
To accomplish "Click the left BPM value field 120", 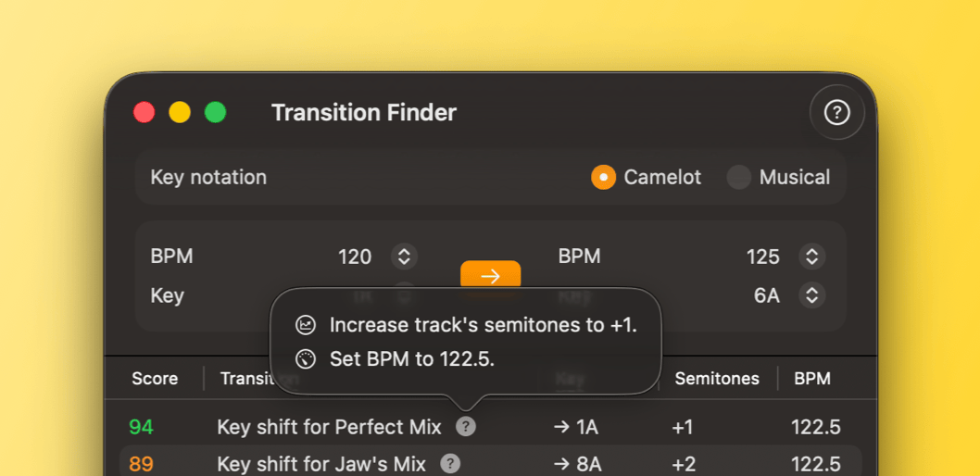I will coord(355,257).
